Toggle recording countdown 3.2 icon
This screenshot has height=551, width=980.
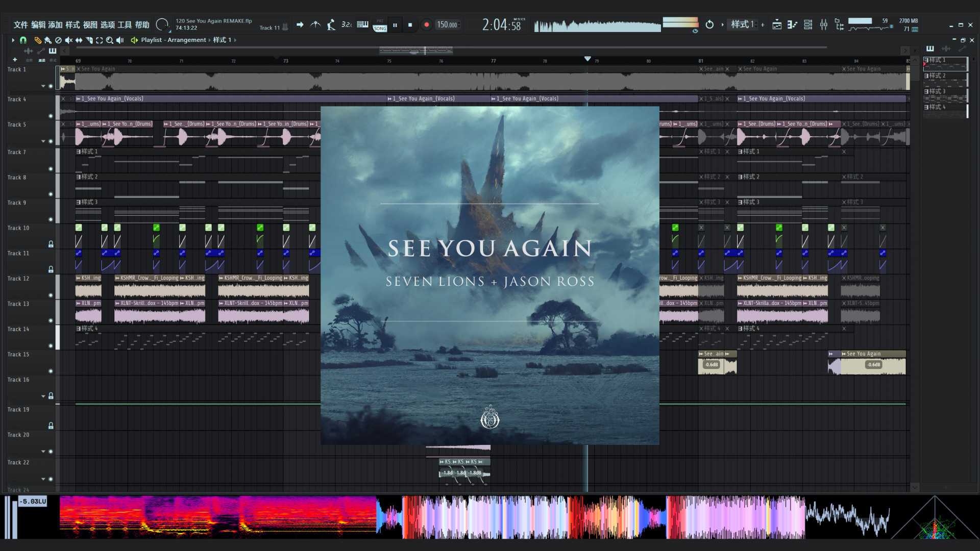pyautogui.click(x=347, y=24)
